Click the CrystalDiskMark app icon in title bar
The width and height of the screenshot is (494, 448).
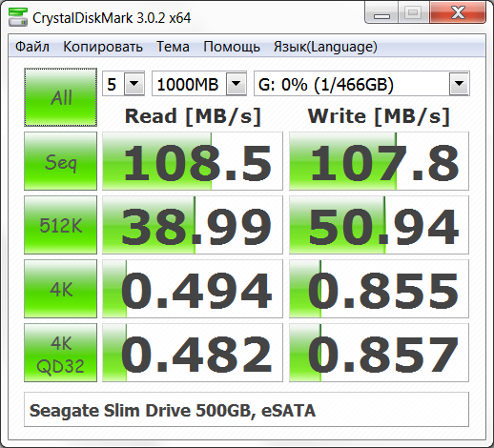pos(18,17)
